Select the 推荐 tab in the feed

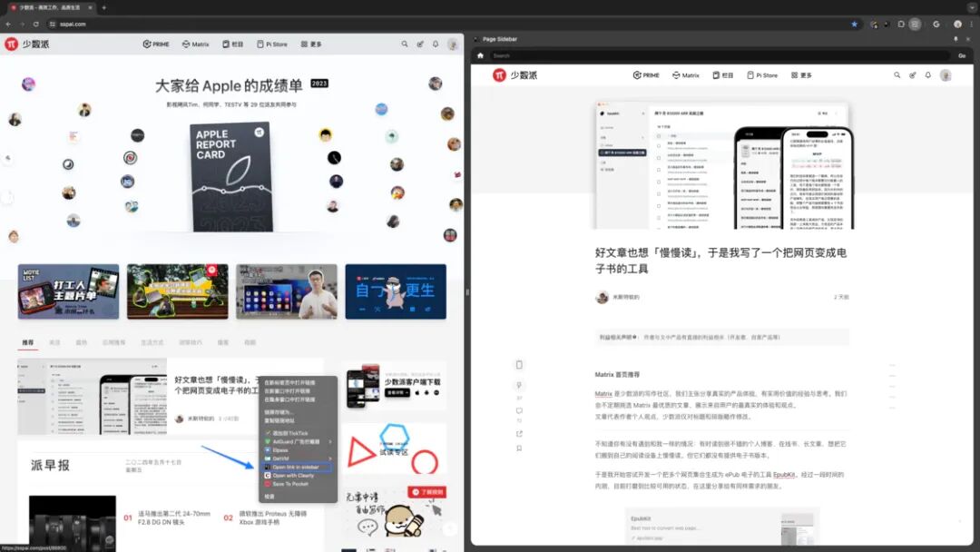click(28, 342)
